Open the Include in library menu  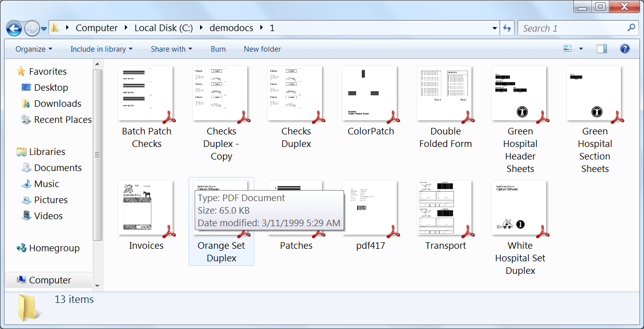[101, 49]
